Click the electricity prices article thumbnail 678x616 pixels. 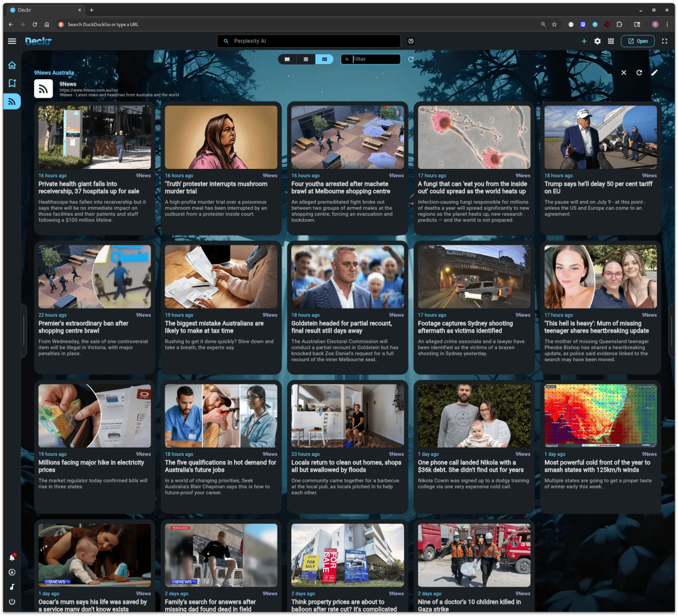[95, 416]
